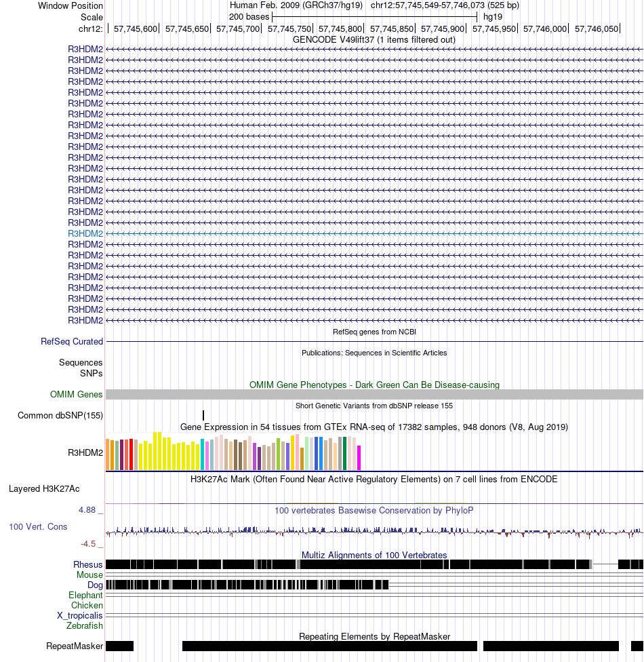The height and width of the screenshot is (662, 644).
Task: Open the 'GENCODE V49lift37 (1 items filtered out)' title
Action: tap(374, 40)
